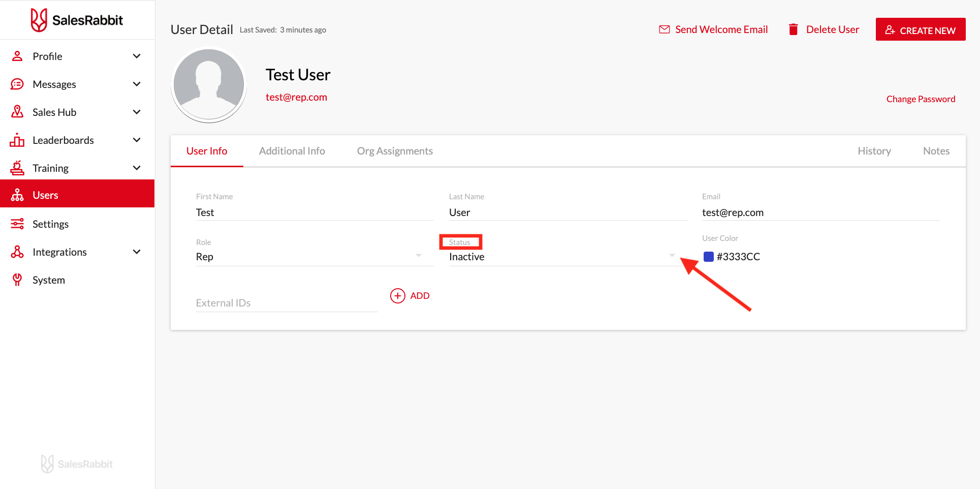Click the test@rep.com link under Test User

coord(296,97)
